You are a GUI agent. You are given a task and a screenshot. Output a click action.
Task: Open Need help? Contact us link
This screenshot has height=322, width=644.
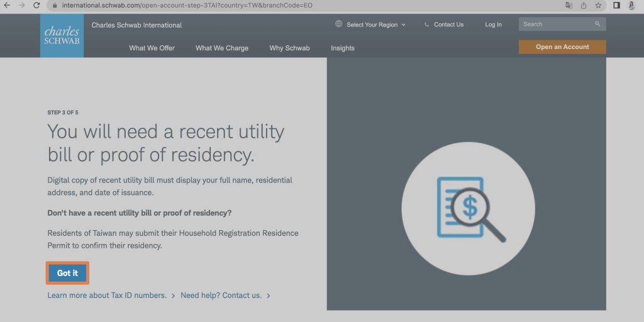[221, 296]
